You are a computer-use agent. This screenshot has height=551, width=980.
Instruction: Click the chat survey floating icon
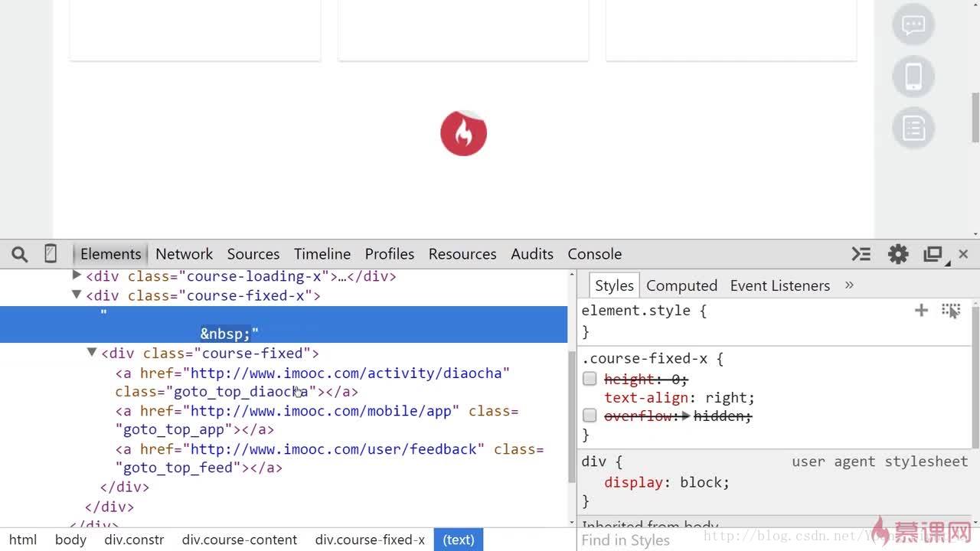(913, 24)
